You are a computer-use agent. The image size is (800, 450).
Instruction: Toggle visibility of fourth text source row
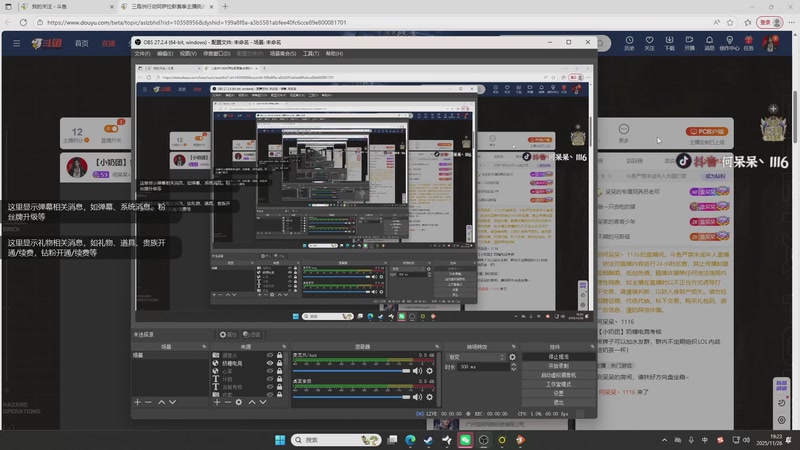pos(270,379)
